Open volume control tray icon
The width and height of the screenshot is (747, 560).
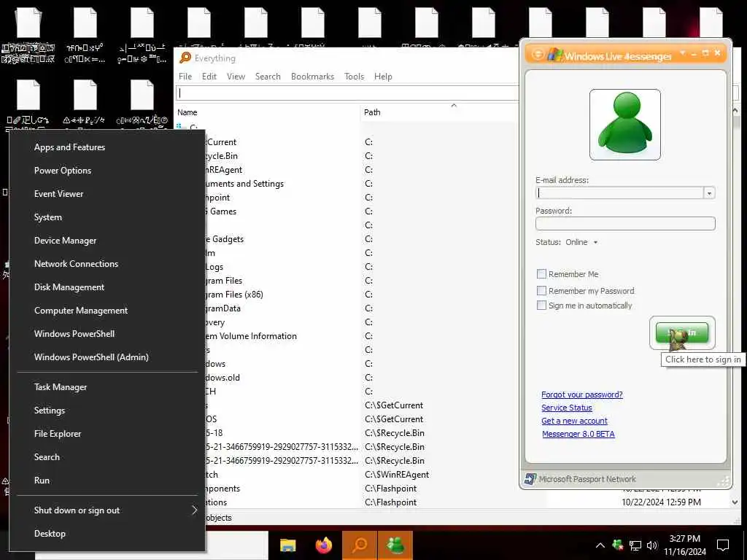(651, 545)
